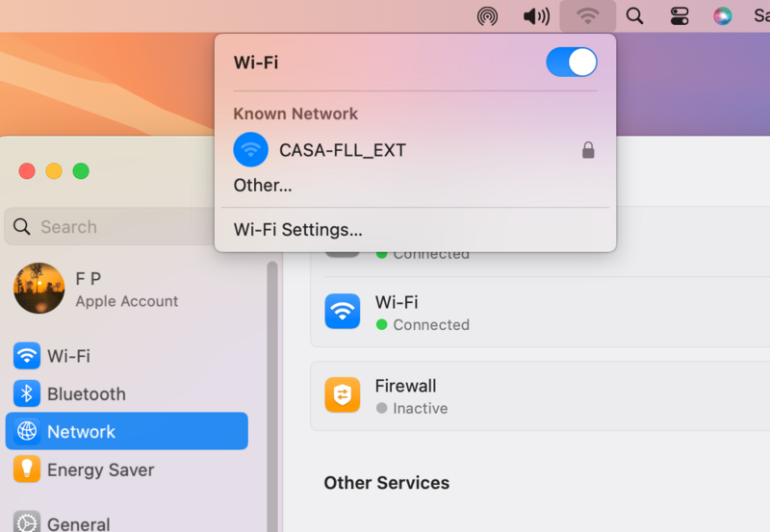Click the Known Network header

tap(295, 114)
